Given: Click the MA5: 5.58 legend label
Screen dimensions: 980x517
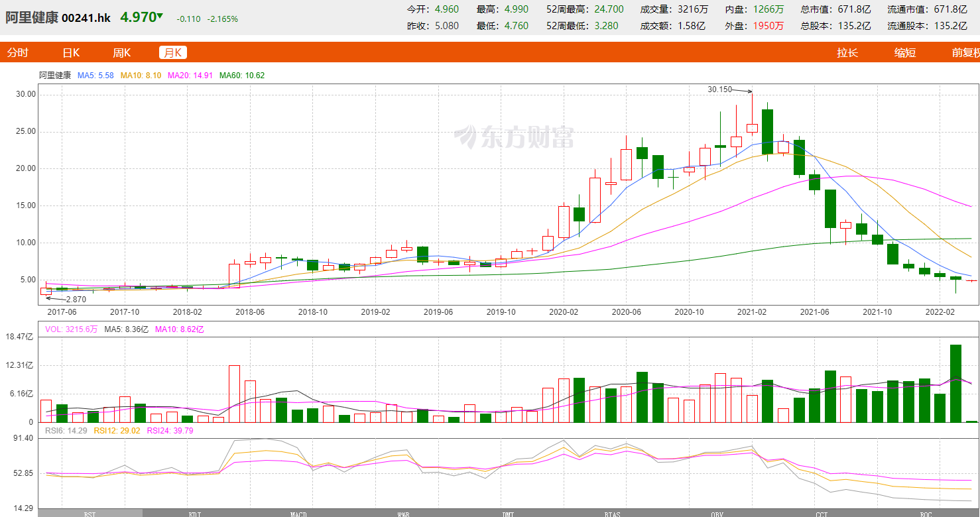Looking at the screenshot, I should (96, 76).
